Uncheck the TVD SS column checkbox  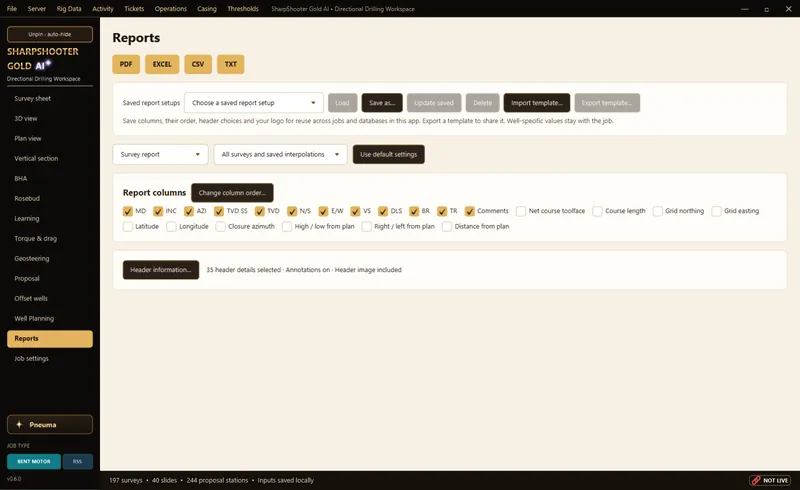219,211
